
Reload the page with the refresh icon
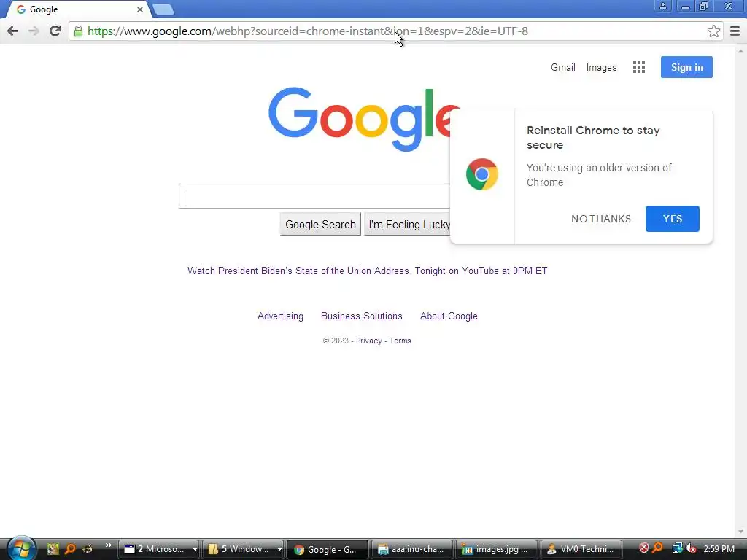[x=55, y=31]
